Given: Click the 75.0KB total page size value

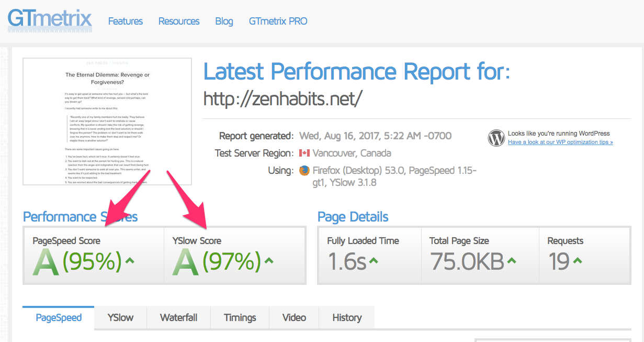Looking at the screenshot, I should [x=467, y=261].
